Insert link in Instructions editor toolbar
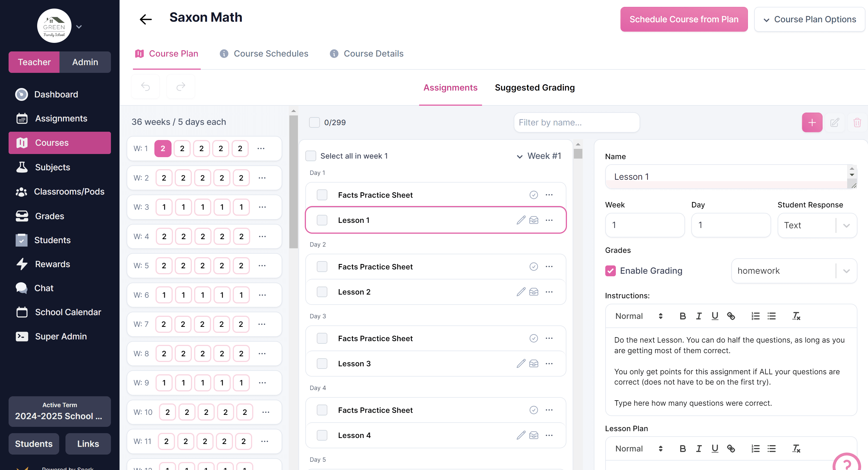This screenshot has width=868, height=470. click(x=730, y=316)
